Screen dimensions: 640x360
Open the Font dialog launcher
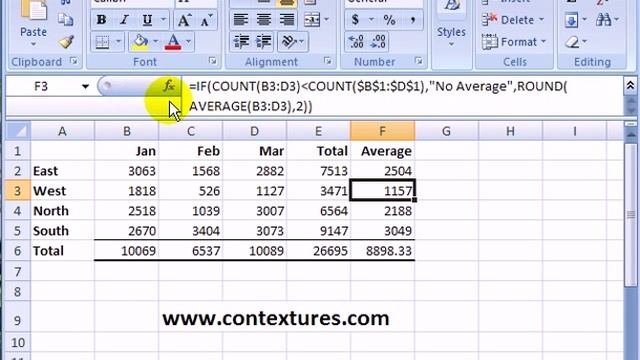[212, 61]
